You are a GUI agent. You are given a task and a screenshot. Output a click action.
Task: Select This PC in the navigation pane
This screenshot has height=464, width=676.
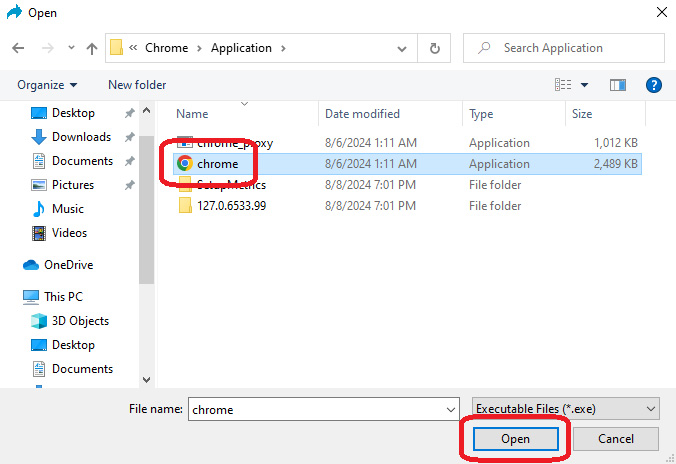(63, 297)
